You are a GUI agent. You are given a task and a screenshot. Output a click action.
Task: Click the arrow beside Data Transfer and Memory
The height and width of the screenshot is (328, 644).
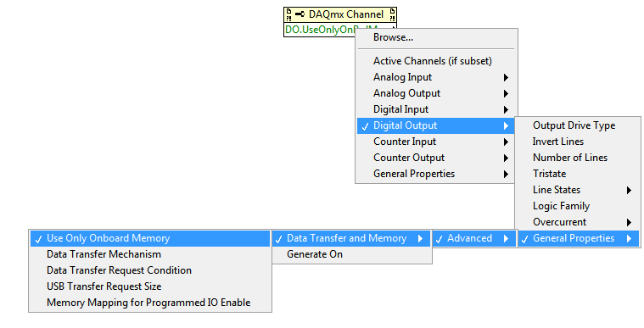(x=421, y=238)
